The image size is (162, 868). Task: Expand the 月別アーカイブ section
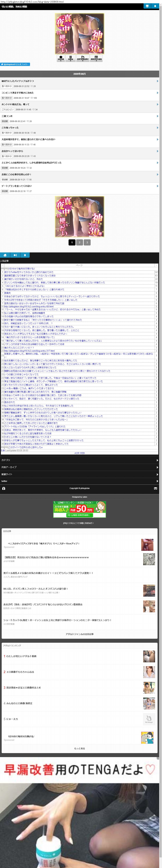80,467
